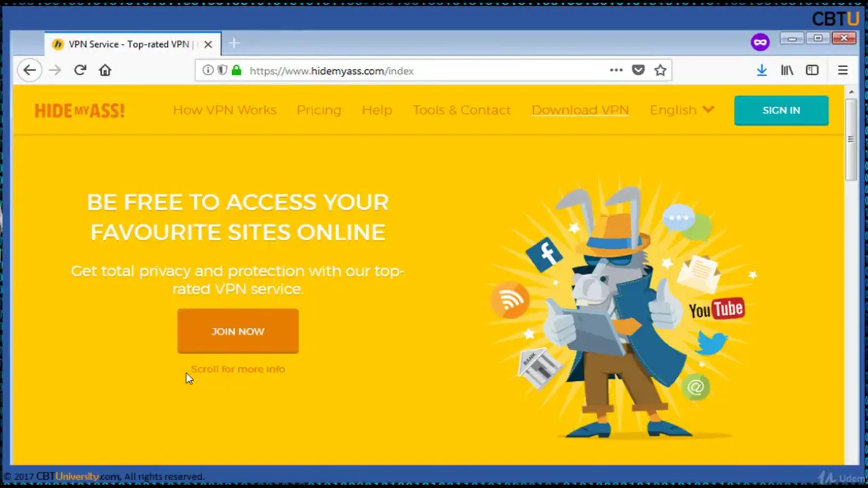
Task: View the green padlock connection details
Action: coord(236,70)
